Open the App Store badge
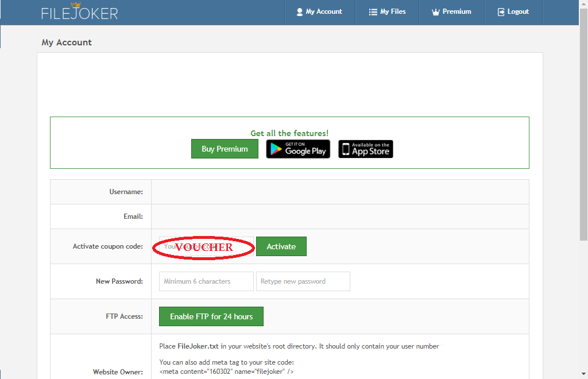This screenshot has width=588, height=379. [x=365, y=149]
